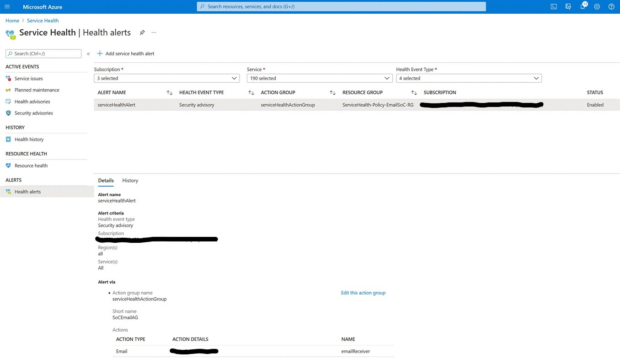Open Planned maintenance in sidebar
Viewport: 620px width, 364px height.
point(37,90)
